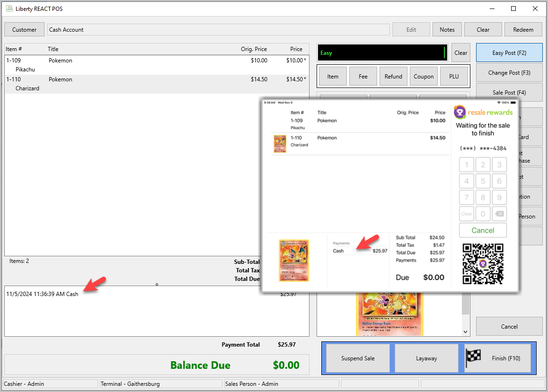
Task: Choose the Coupon entry mode
Action: (424, 77)
